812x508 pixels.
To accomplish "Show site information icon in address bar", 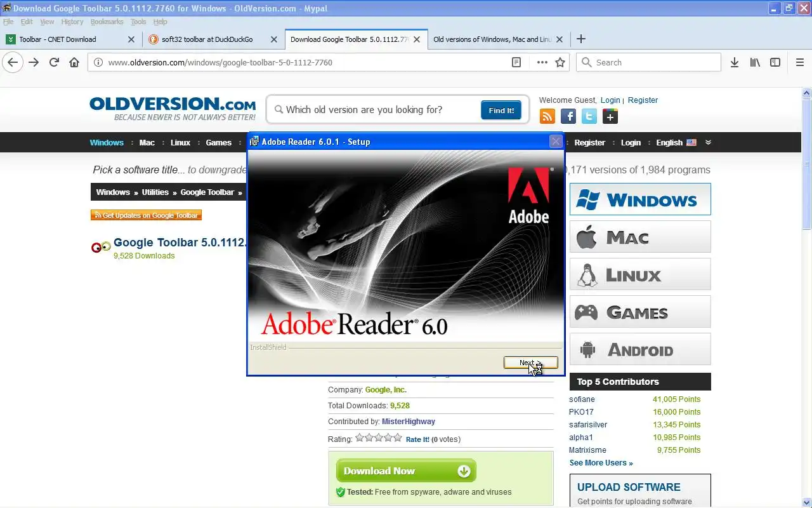I will (x=97, y=62).
